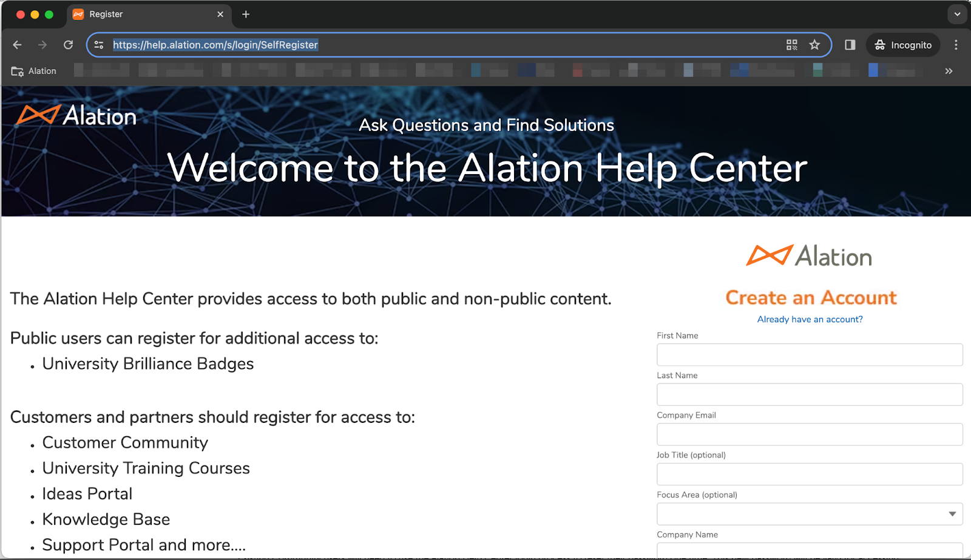Click the Alation logo above the Create an Account form
The height and width of the screenshot is (560, 971).
(x=810, y=256)
